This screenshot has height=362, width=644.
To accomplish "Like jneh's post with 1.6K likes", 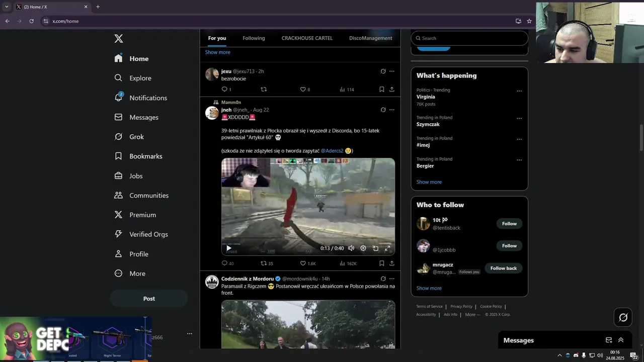I will pyautogui.click(x=308, y=263).
